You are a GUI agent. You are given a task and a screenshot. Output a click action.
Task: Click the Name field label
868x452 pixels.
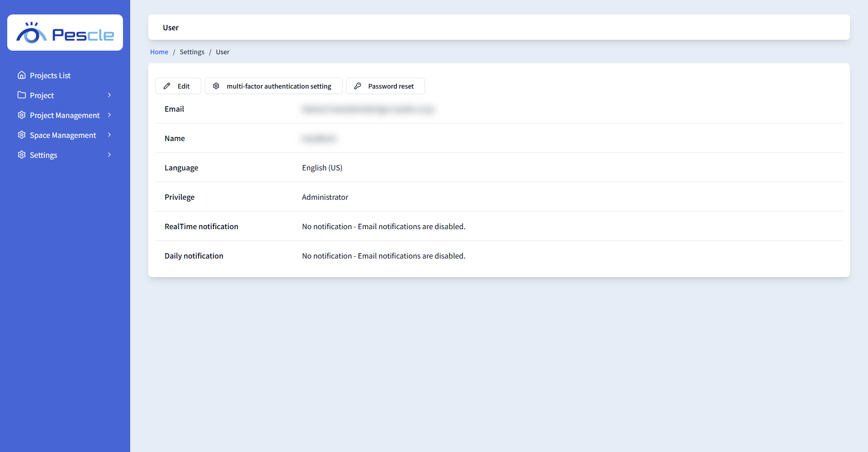(175, 138)
